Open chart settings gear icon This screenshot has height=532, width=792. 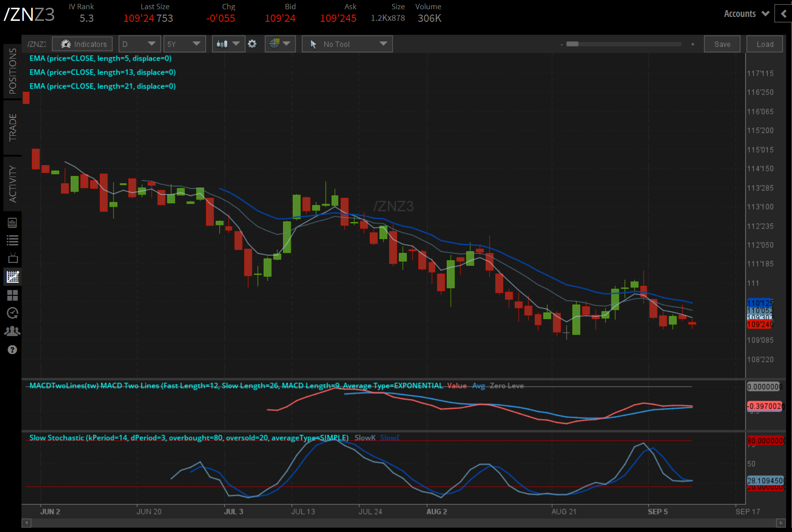(252, 44)
